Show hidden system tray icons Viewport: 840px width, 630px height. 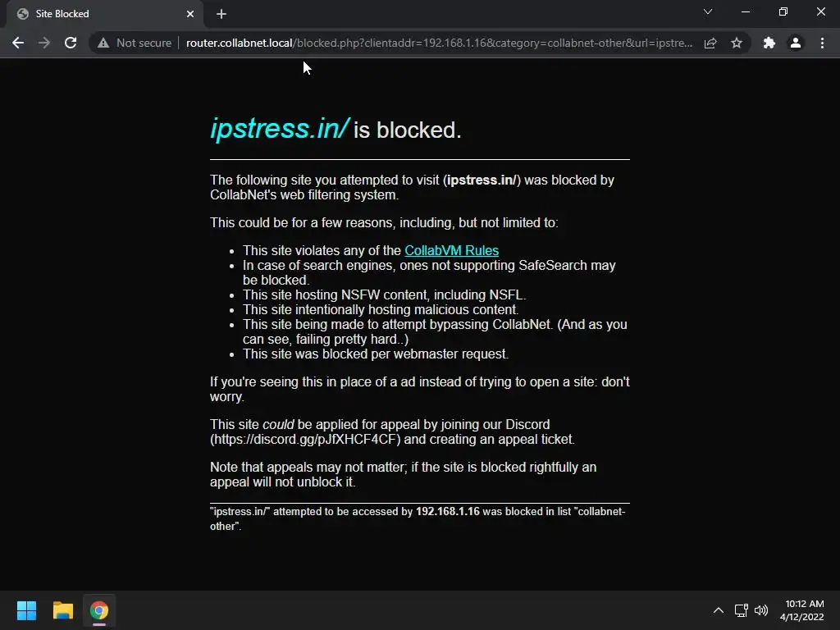(719, 610)
